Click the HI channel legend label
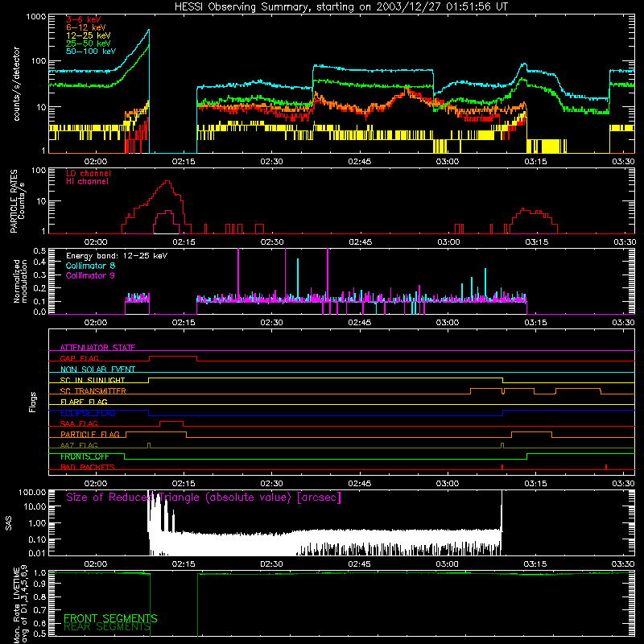This screenshot has width=644, height=644. pos(88,181)
